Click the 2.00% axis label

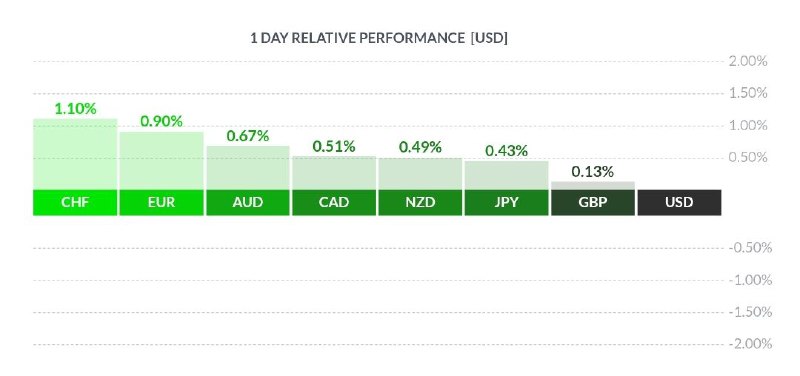click(748, 61)
